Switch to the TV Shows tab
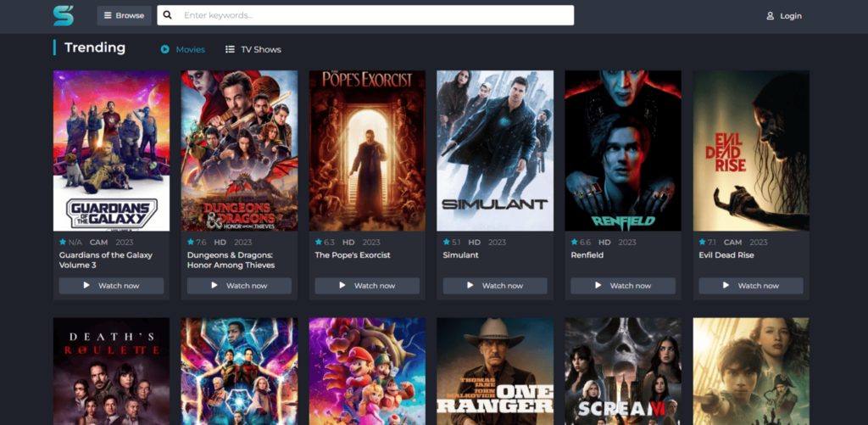This screenshot has height=425, width=868. click(x=253, y=49)
